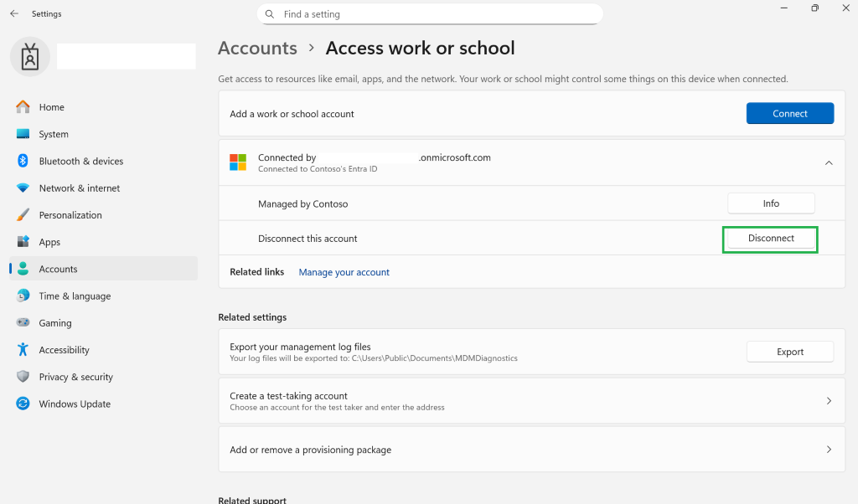Open the Manage your account link
858x504 pixels.
[344, 272]
